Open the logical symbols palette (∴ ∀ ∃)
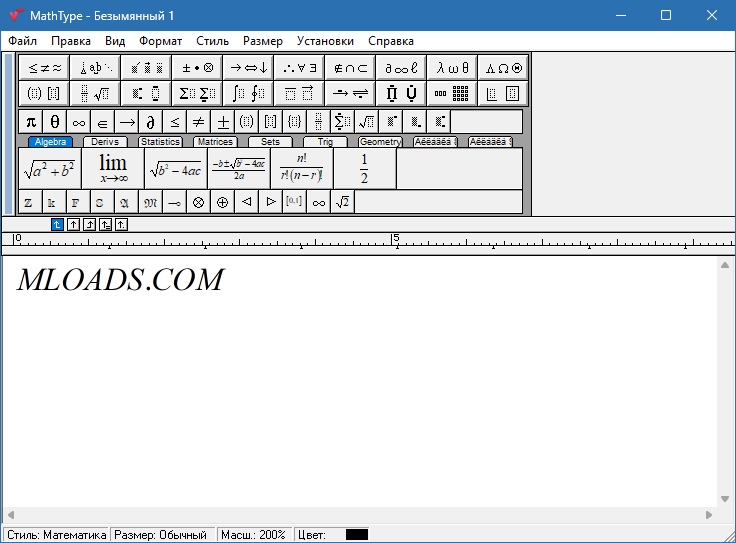 point(299,68)
